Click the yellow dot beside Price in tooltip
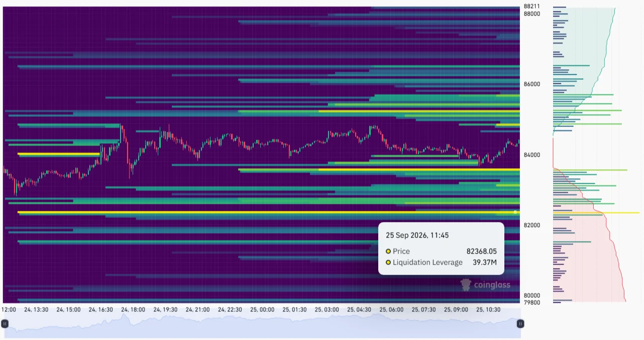 point(388,251)
